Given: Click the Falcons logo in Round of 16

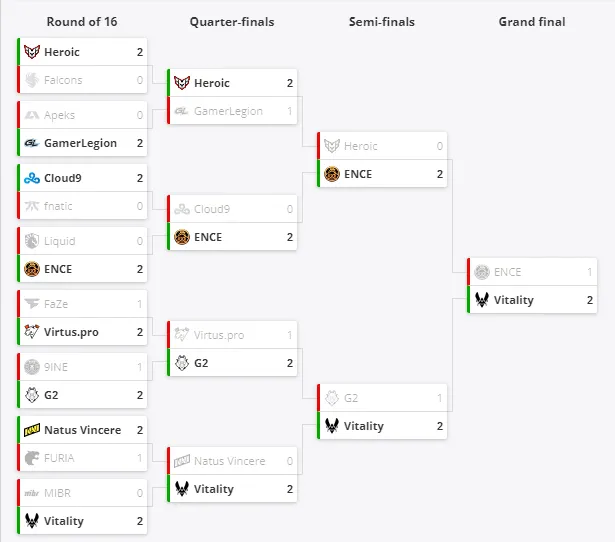Looking at the screenshot, I should point(32,80).
